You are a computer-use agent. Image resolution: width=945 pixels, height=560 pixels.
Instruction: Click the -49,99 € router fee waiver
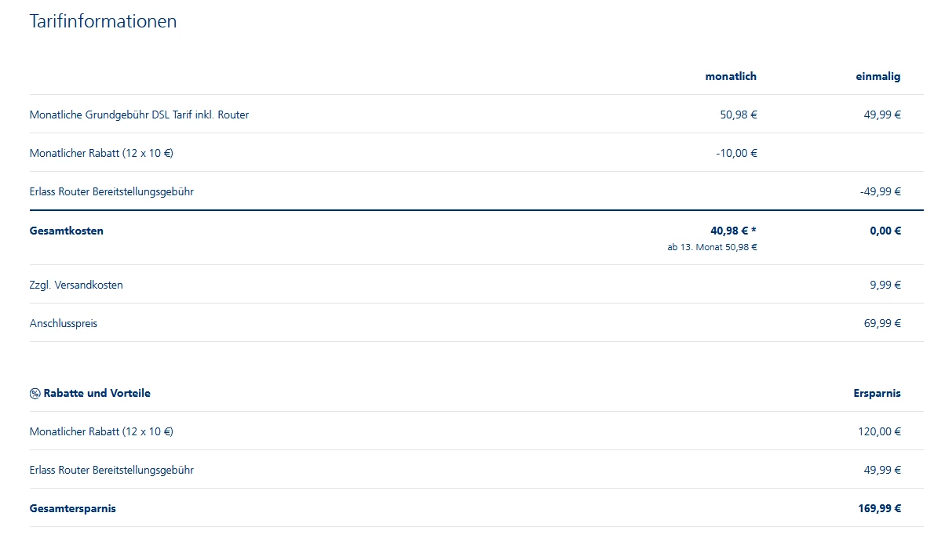click(880, 191)
